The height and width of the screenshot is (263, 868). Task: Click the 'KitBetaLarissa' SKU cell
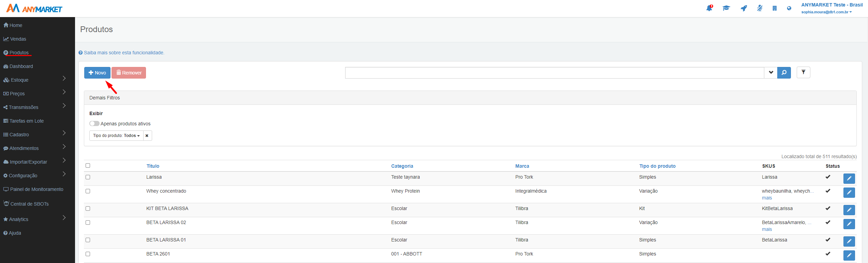coord(777,208)
